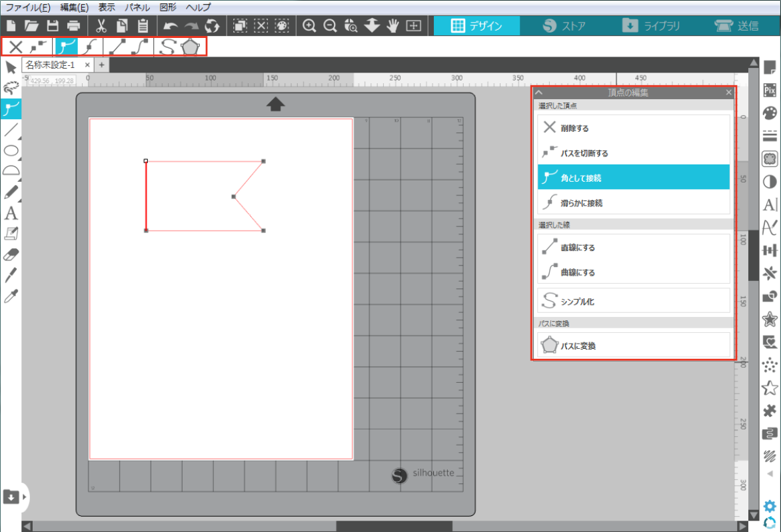
Task: Switch to the ストア tab
Action: (x=564, y=26)
